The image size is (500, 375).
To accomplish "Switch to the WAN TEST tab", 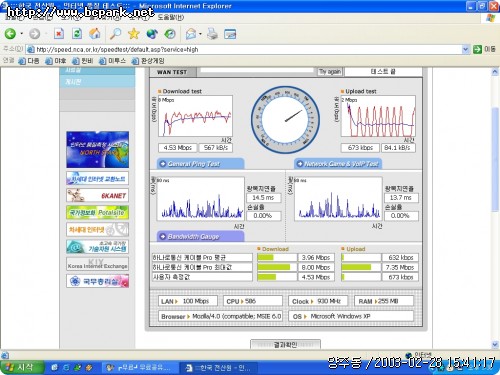I will [172, 72].
